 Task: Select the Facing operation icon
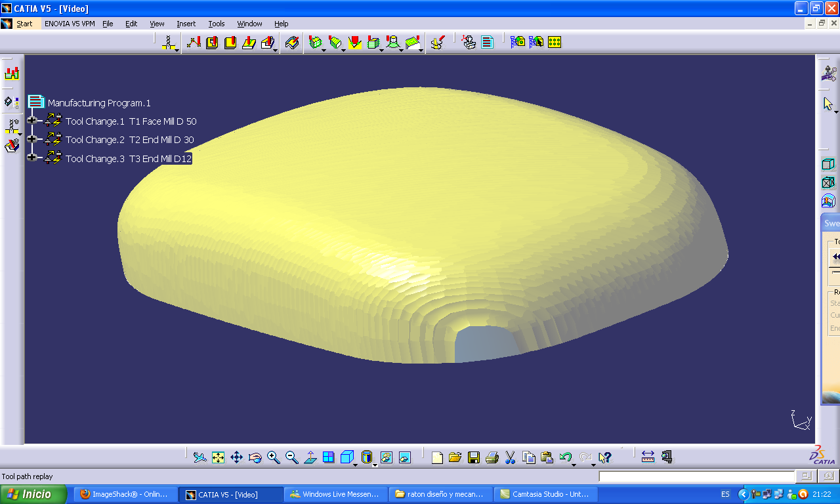click(230, 43)
